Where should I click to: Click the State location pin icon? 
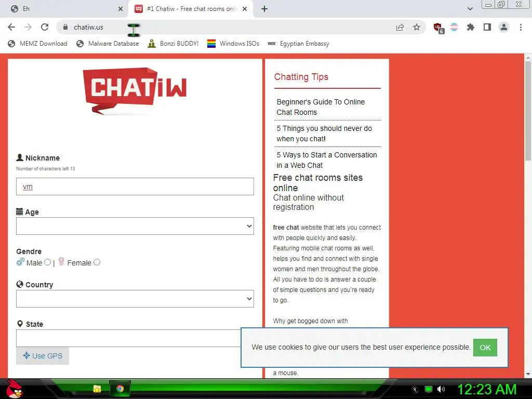pos(20,324)
